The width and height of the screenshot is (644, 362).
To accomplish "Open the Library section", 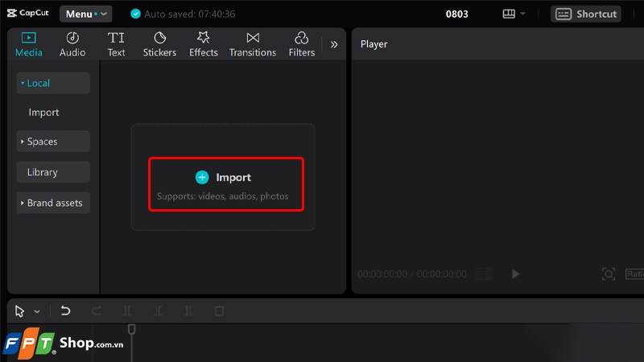I will pos(53,172).
